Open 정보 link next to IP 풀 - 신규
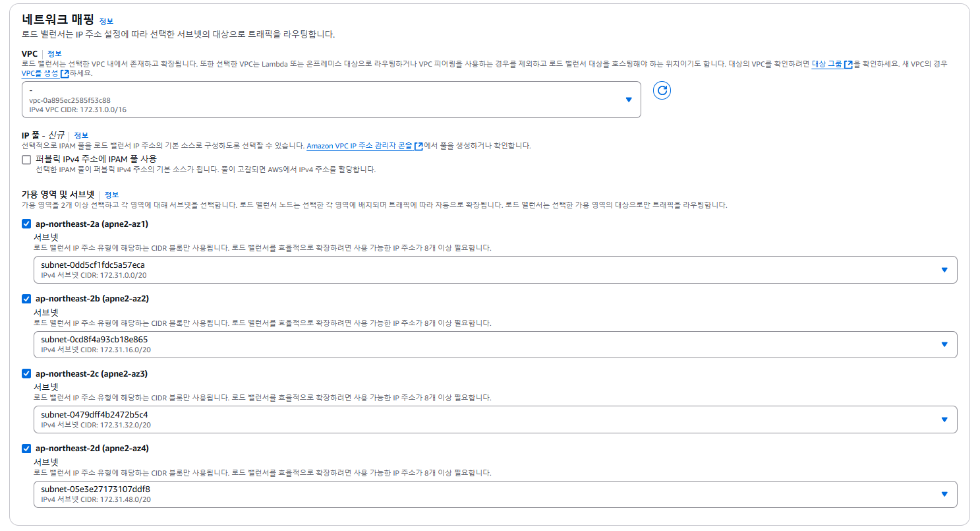 pos(81,135)
